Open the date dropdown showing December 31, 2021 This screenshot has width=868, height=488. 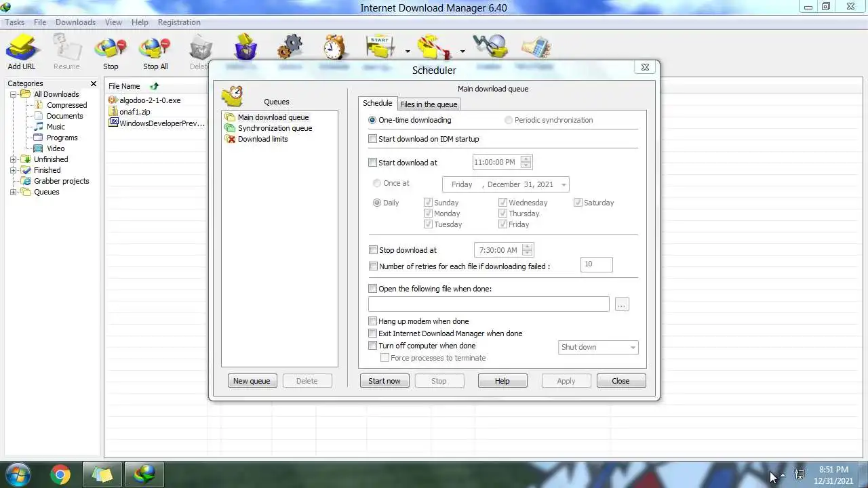tap(563, 184)
